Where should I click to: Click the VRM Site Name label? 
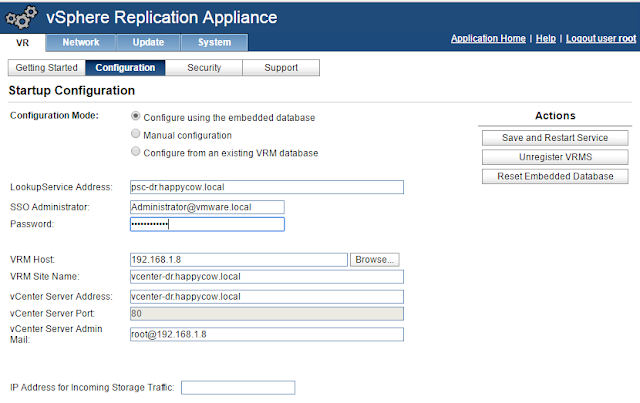pyautogui.click(x=44, y=277)
